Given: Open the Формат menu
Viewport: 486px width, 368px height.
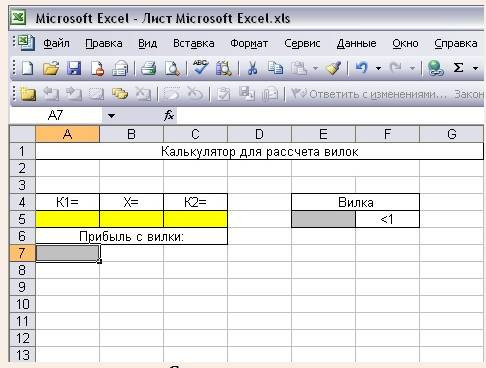Looking at the screenshot, I should coord(249,43).
